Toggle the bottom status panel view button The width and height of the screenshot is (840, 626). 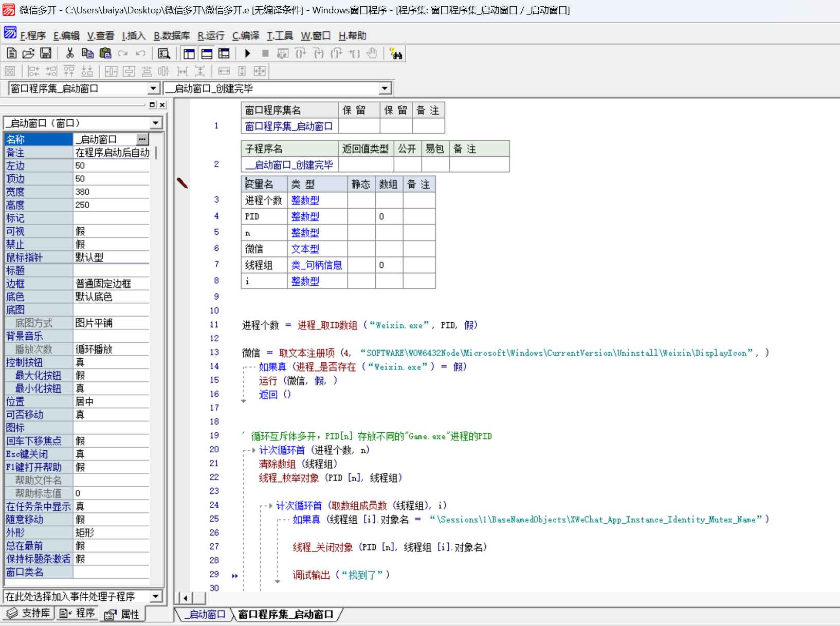[207, 53]
